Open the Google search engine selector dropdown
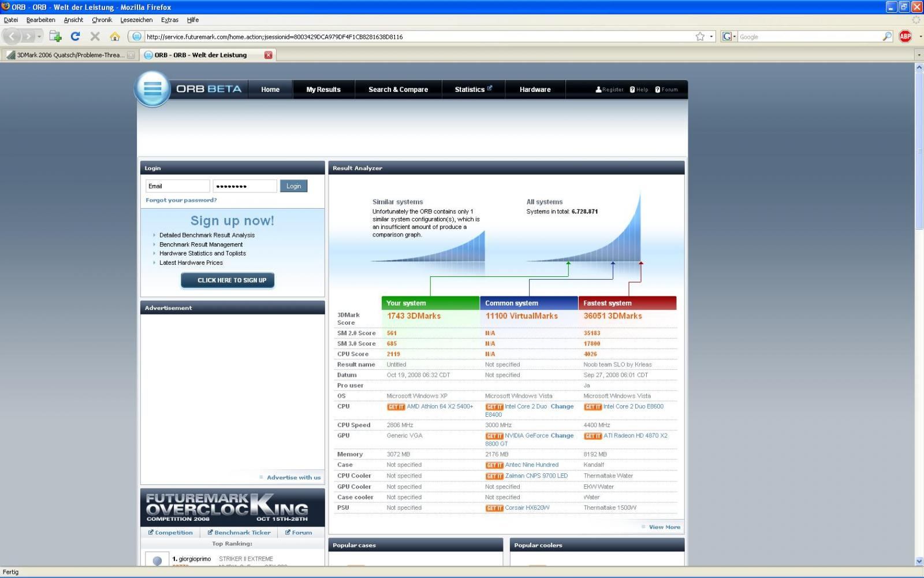This screenshot has height=578, width=924. pos(729,36)
